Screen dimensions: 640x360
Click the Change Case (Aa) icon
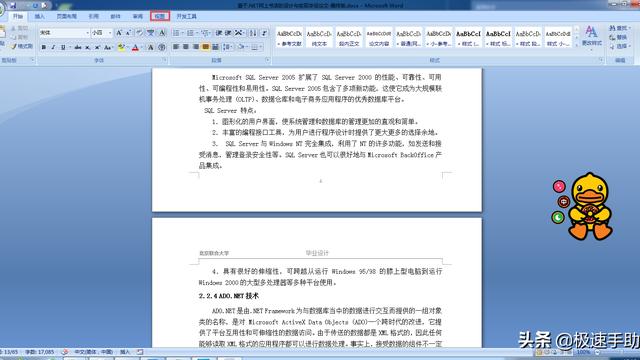coord(108,47)
